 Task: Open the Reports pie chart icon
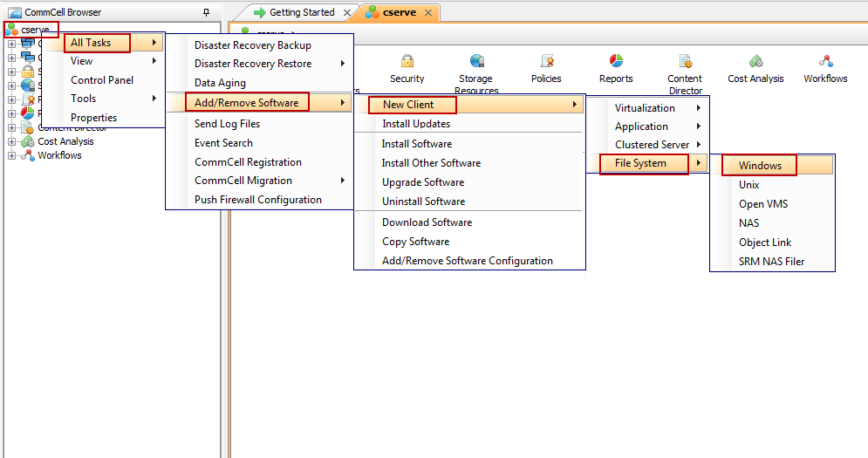(616, 62)
